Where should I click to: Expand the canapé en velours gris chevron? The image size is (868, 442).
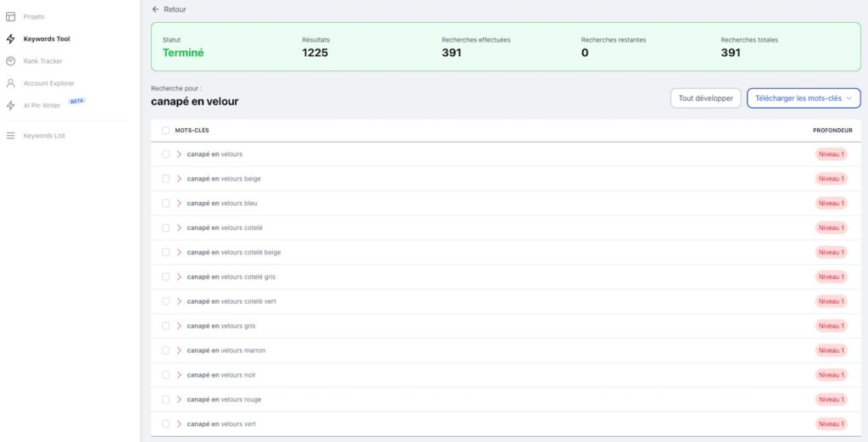pos(179,326)
